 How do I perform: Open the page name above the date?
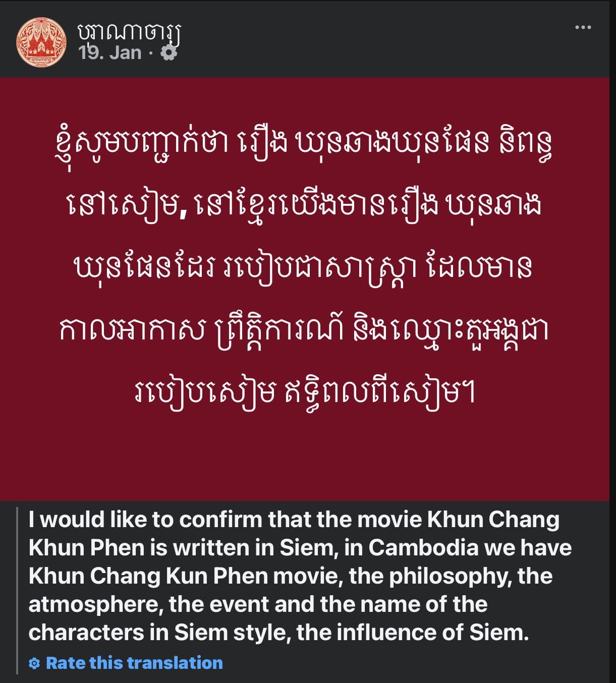pos(129,31)
